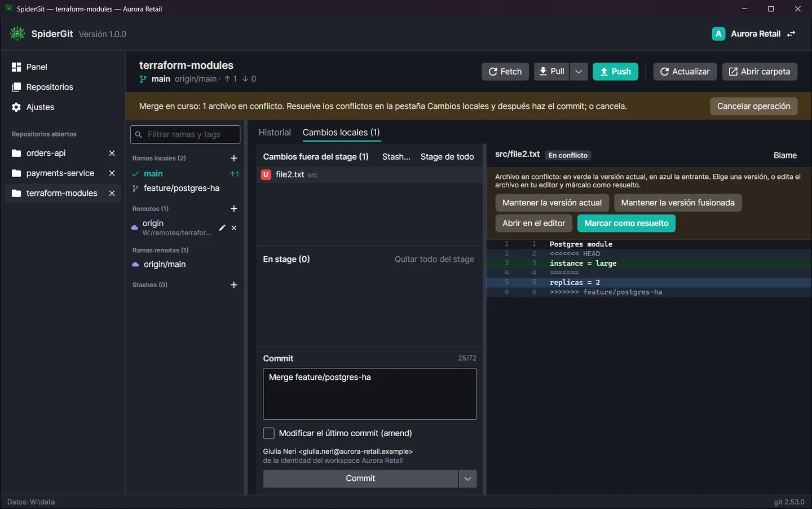Switch to the Historial tab
Image resolution: width=812 pixels, height=509 pixels.
[x=275, y=133]
